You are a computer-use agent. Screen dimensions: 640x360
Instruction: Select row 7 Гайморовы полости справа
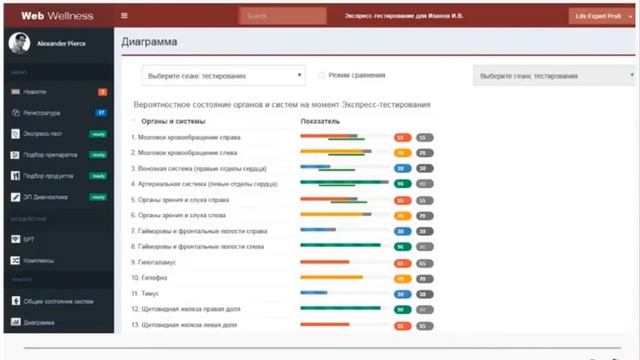199,231
